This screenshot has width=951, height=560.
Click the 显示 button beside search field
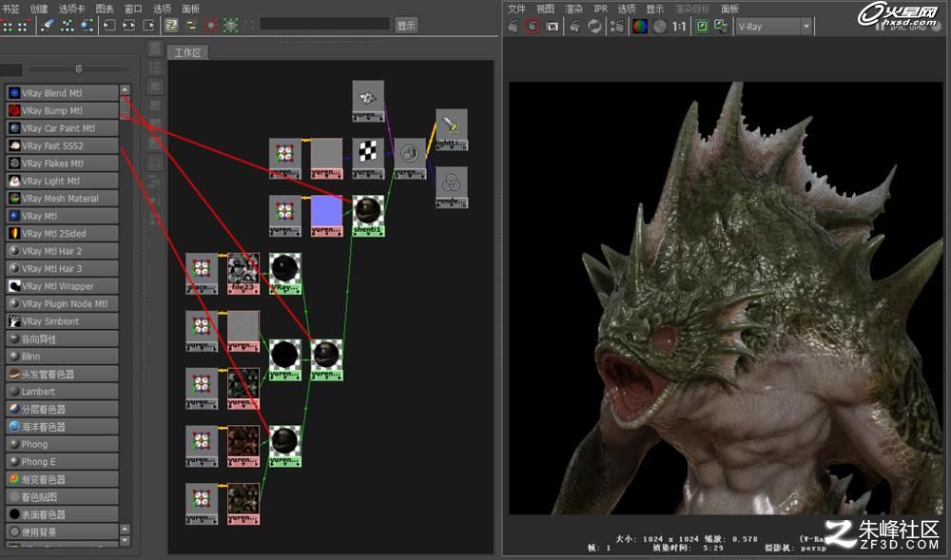[406, 26]
